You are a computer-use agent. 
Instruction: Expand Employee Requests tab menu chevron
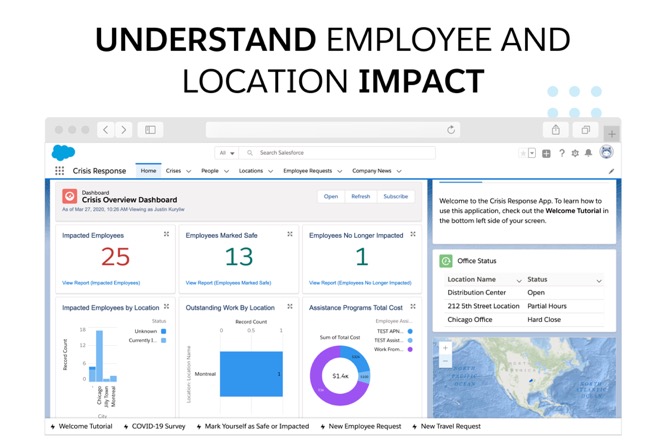pyautogui.click(x=340, y=171)
